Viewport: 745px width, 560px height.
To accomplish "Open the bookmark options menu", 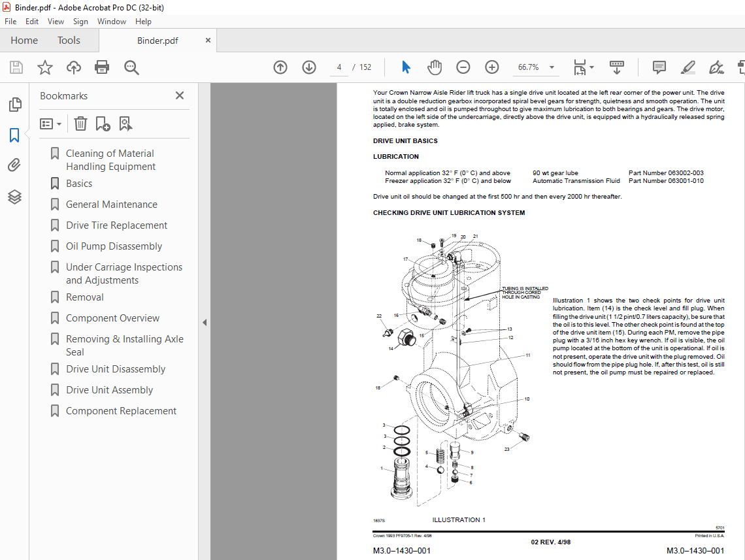I will pos(50,124).
